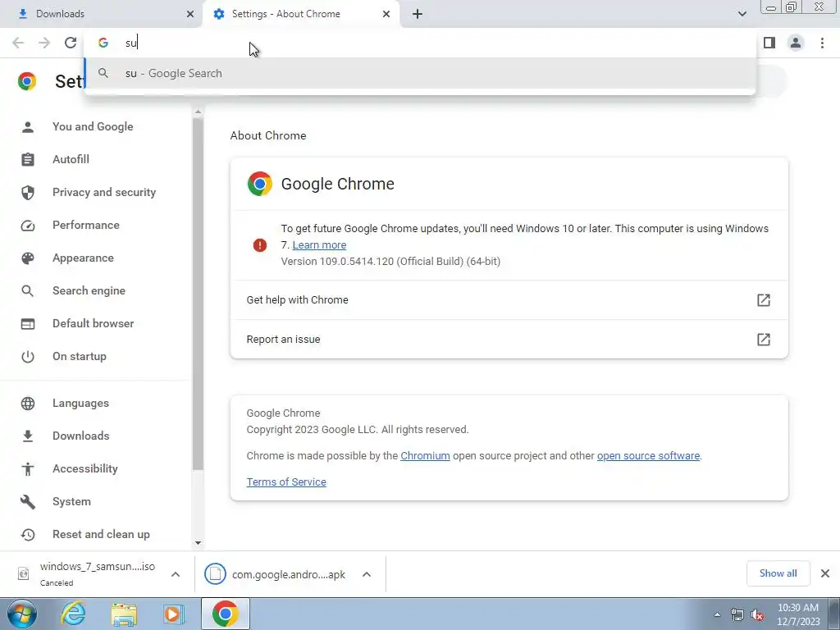Open Reset and clean up settings

click(x=101, y=534)
